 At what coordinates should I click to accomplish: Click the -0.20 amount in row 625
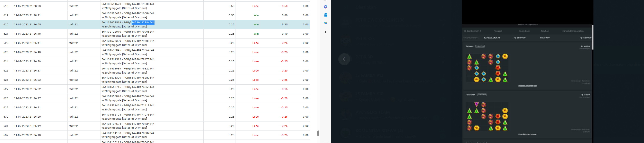point(284,71)
